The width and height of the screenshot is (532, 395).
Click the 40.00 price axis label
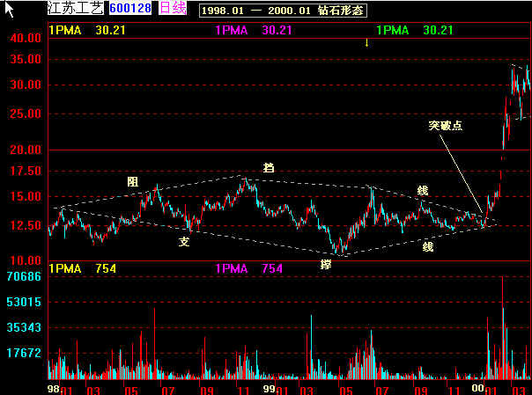point(26,38)
